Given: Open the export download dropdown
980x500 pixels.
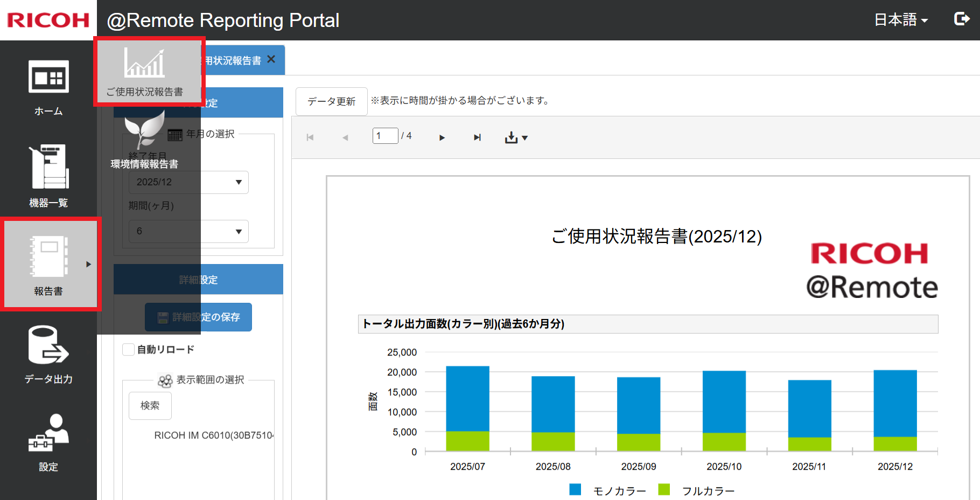Looking at the screenshot, I should [x=516, y=138].
